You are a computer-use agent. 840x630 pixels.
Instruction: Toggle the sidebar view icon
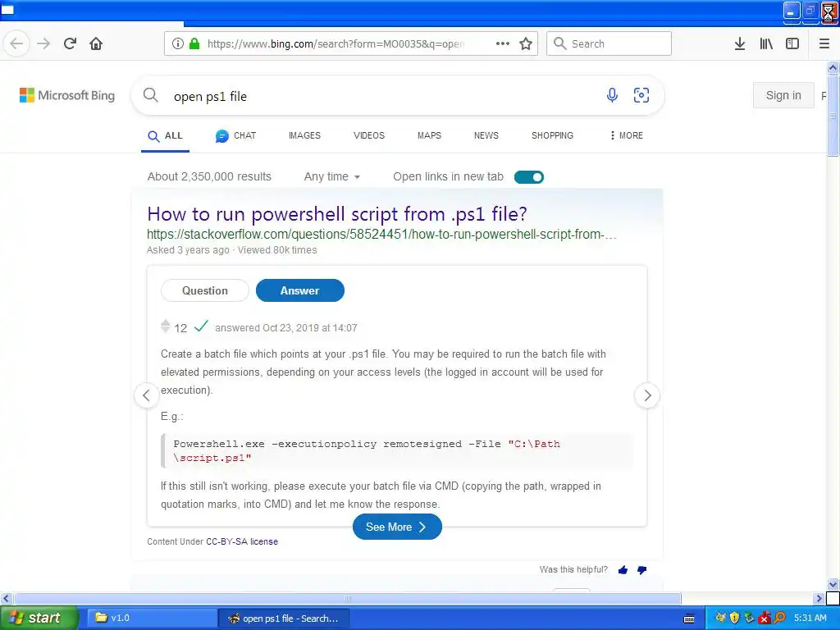pyautogui.click(x=792, y=43)
